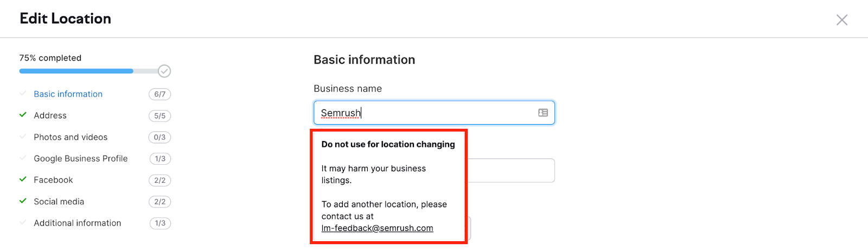Click inside the Business name input field
This screenshot has width=868, height=251.
pyautogui.click(x=434, y=113)
